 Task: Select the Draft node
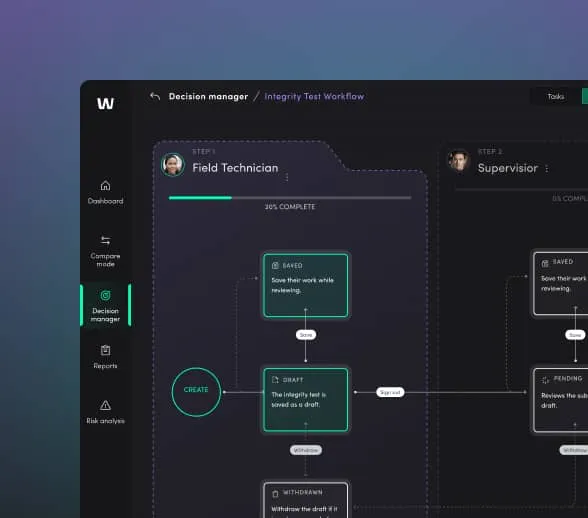[306, 400]
